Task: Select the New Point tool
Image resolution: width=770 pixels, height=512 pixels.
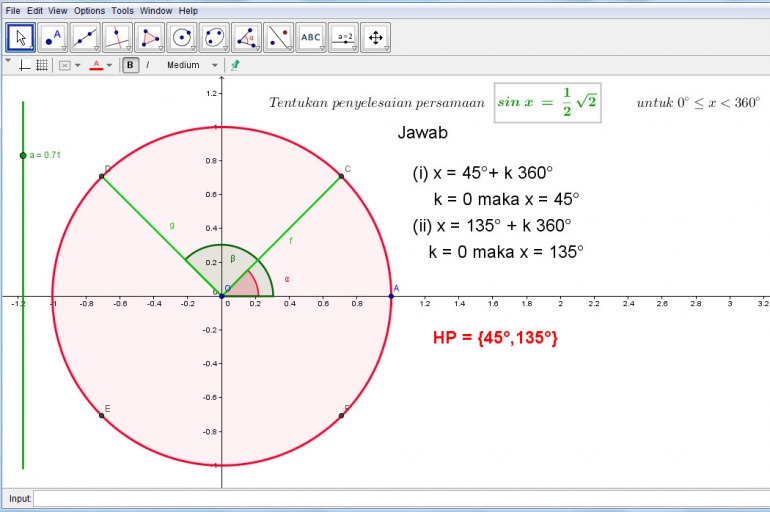Action: tap(53, 37)
